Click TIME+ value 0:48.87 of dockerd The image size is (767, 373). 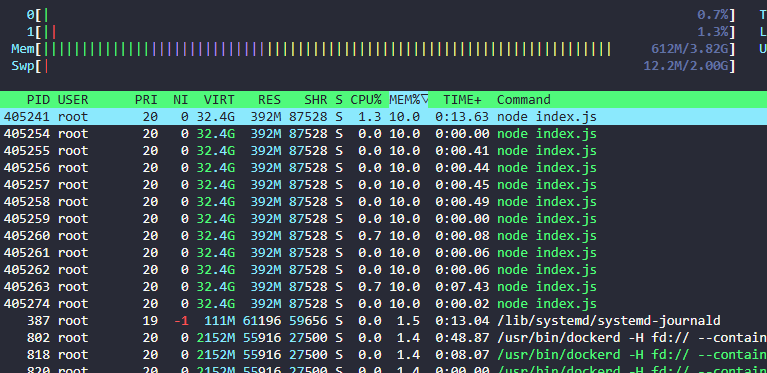(x=462, y=338)
